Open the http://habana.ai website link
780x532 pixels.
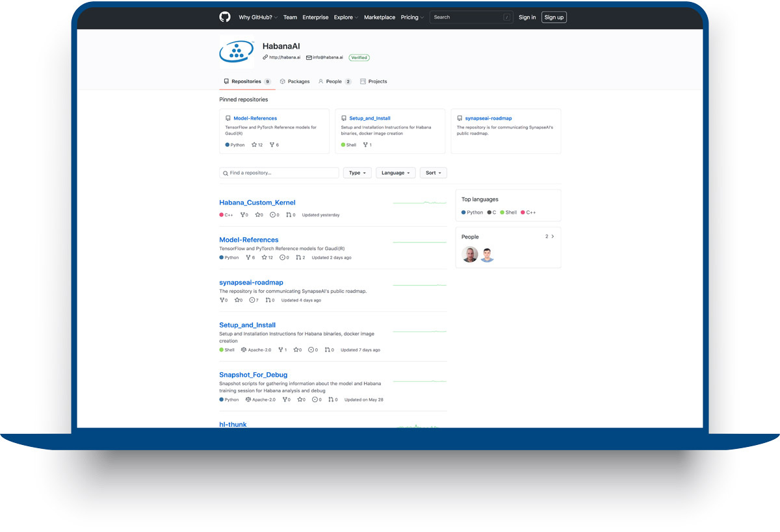pos(281,58)
